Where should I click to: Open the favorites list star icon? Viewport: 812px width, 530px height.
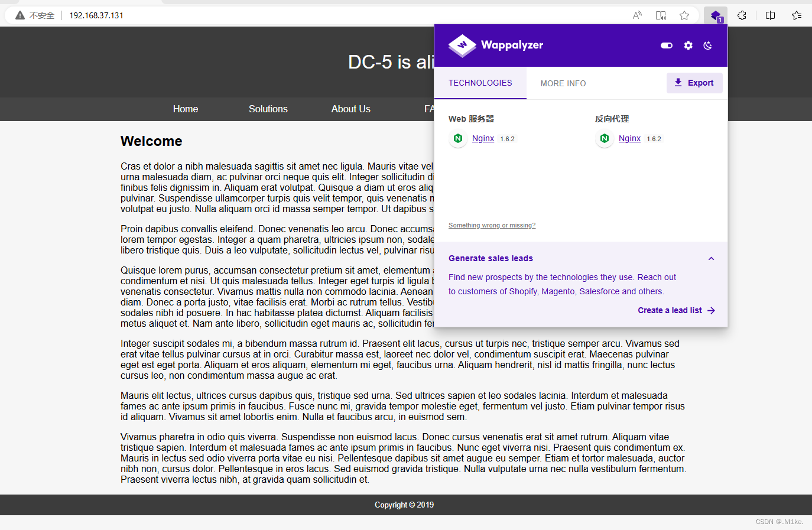click(x=797, y=15)
